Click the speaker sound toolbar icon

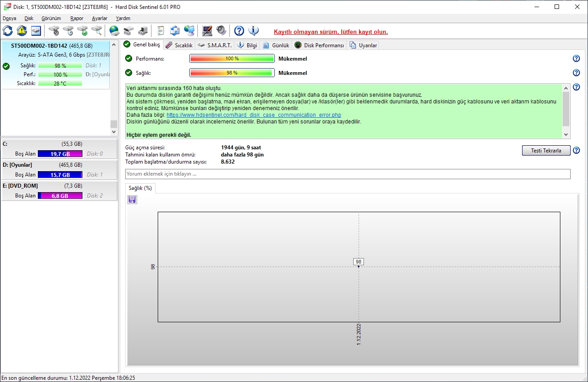221,31
